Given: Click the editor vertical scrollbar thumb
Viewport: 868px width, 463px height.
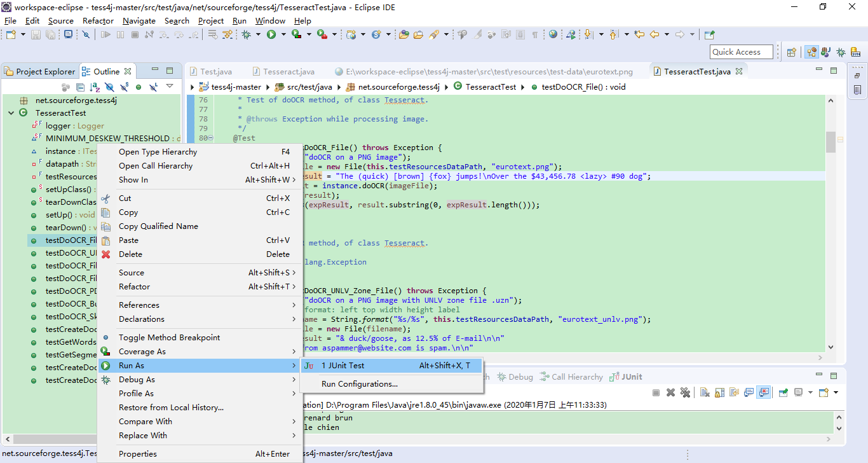Looking at the screenshot, I should [831, 142].
